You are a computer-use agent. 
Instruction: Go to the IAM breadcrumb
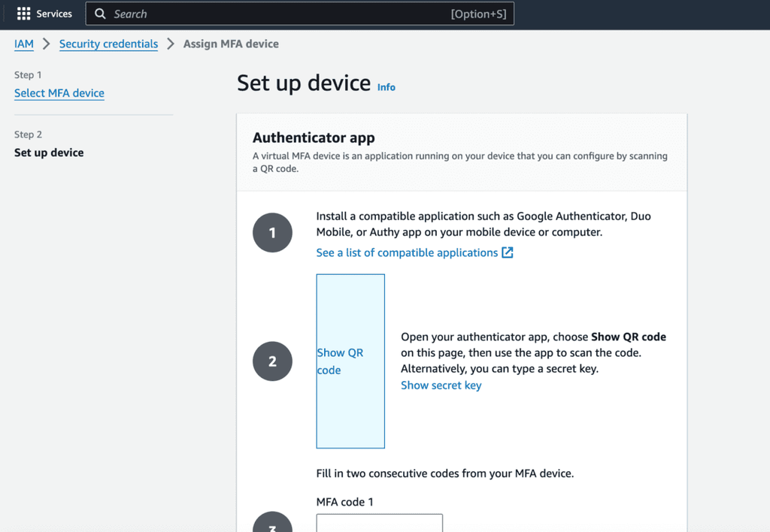point(24,44)
